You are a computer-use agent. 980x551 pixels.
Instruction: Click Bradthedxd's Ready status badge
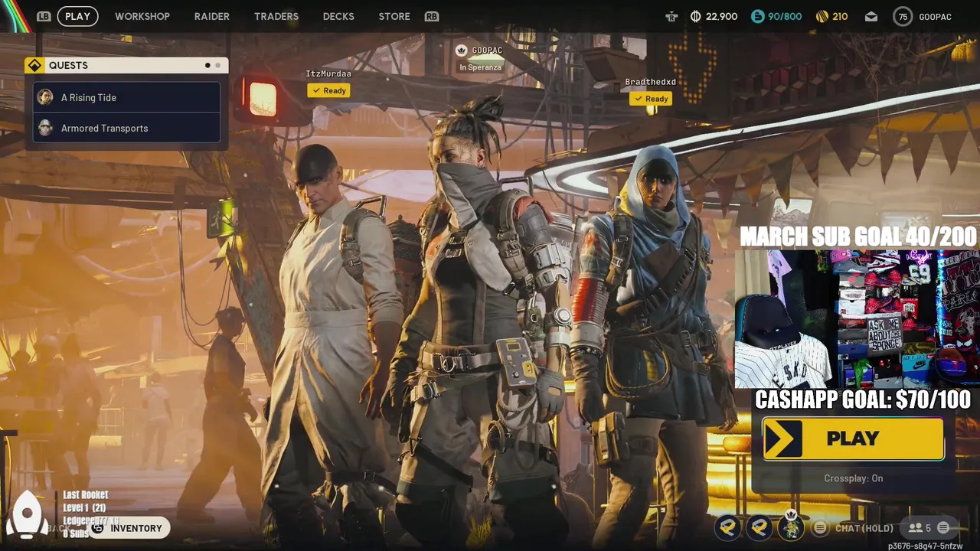652,99
